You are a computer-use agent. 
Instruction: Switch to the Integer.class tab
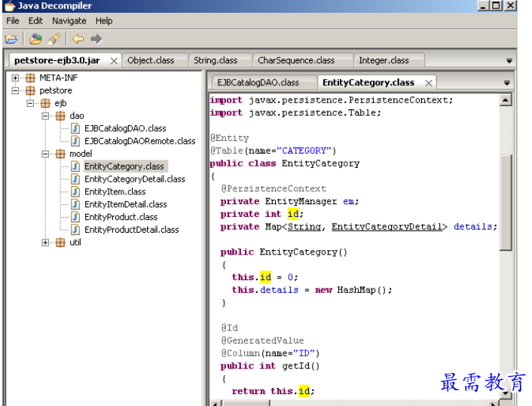pyautogui.click(x=389, y=60)
